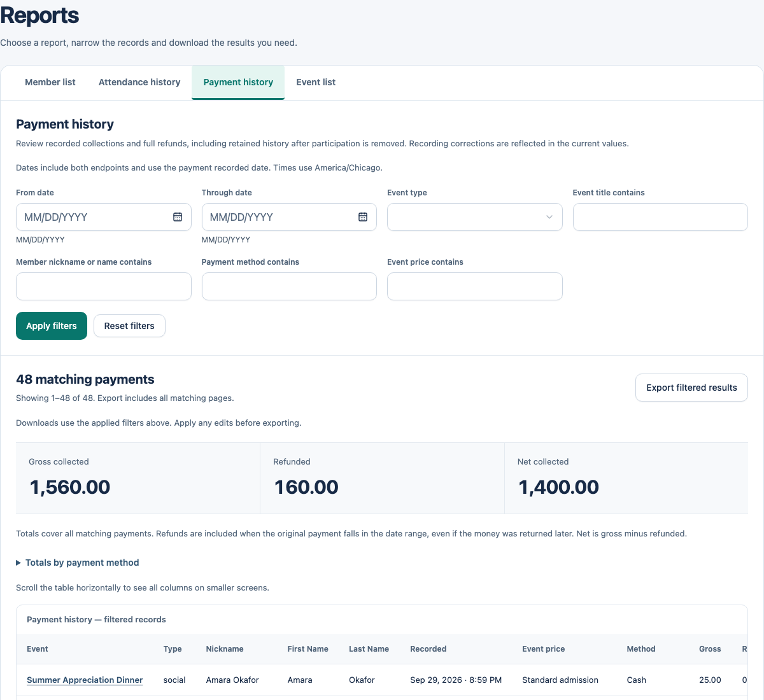Open the Through date calendar picker icon

pos(363,217)
